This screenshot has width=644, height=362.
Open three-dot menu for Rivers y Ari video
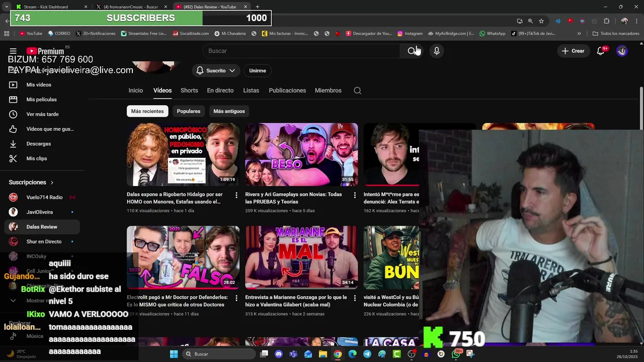tap(355, 195)
